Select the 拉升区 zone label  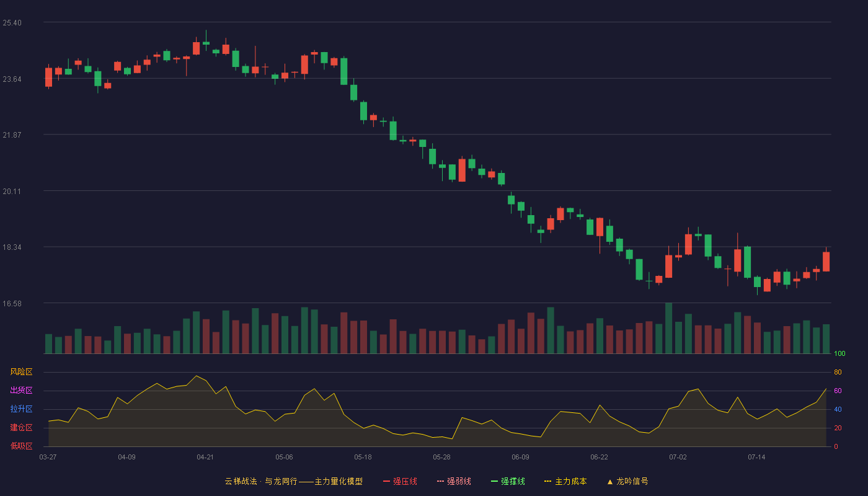(21, 409)
